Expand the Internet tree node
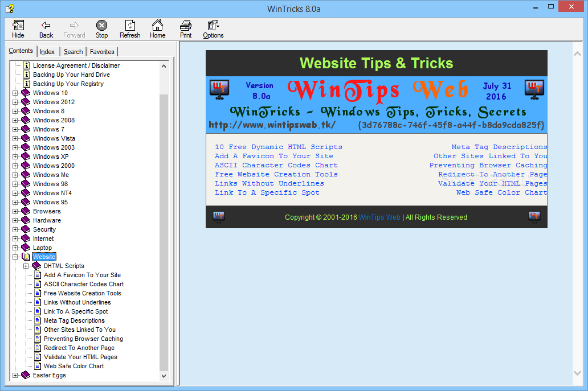 coord(15,238)
